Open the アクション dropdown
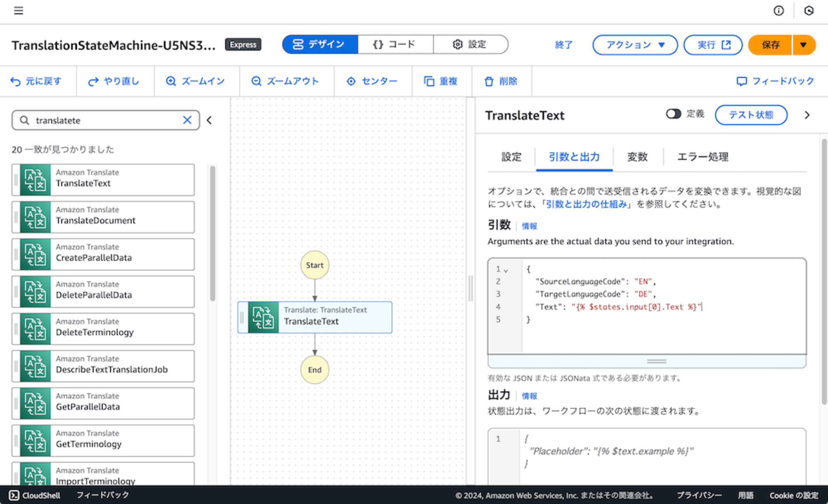The width and height of the screenshot is (828, 504). pos(635,45)
